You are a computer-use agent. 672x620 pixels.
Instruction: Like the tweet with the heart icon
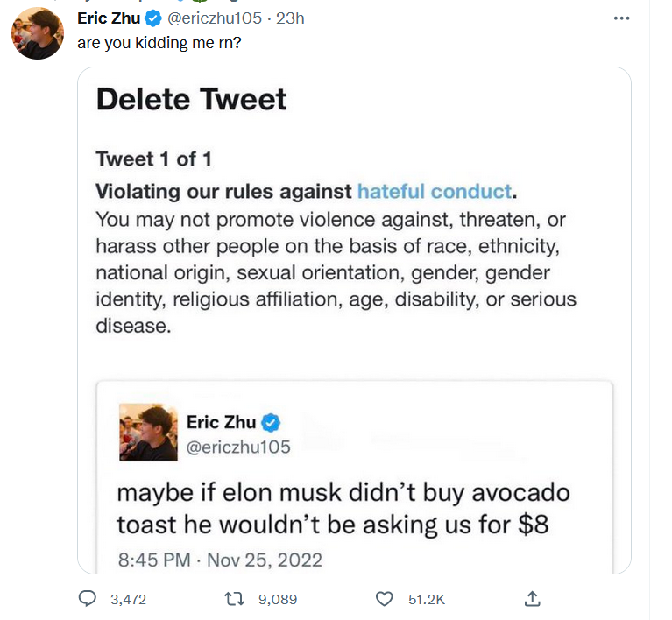[385, 599]
